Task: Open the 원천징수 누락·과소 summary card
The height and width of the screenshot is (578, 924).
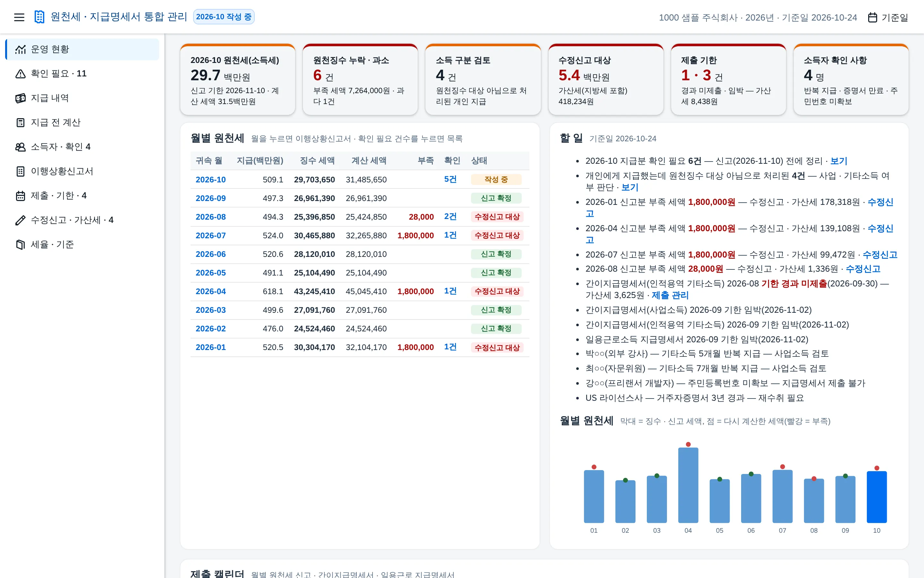Action: click(x=360, y=80)
